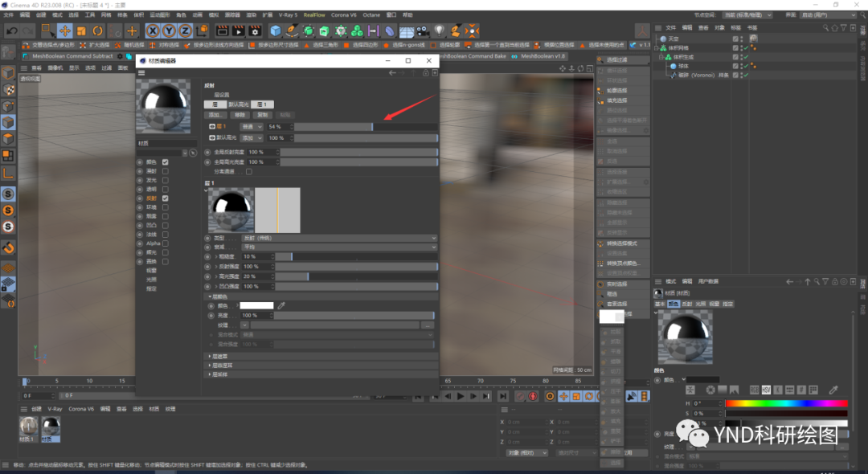Screen dimensions: 868x474
Task: Open 衰减 attenuation dropdown
Action: [339, 247]
